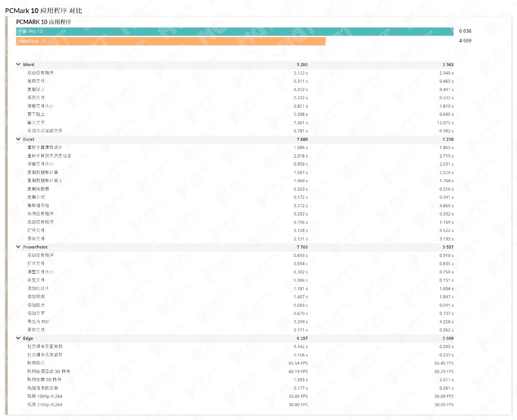Image resolution: width=517 pixels, height=420 pixels.
Task: Collapse the Edge results section
Action: pyautogui.click(x=18, y=338)
